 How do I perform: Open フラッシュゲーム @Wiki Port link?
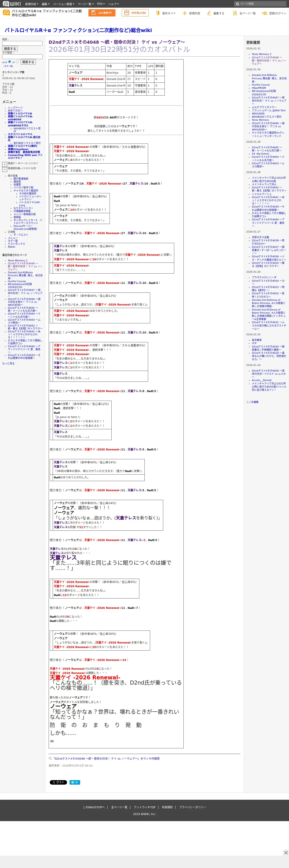point(269,110)
